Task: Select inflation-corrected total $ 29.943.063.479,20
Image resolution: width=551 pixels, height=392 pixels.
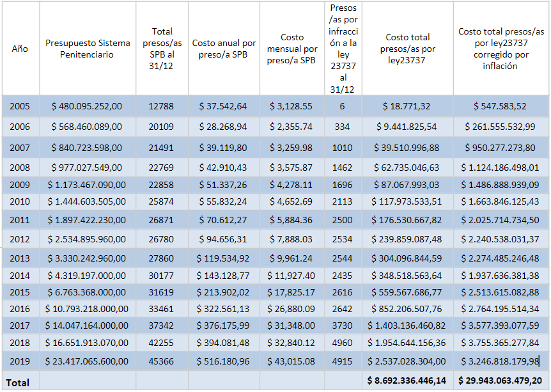Action: click(501, 380)
